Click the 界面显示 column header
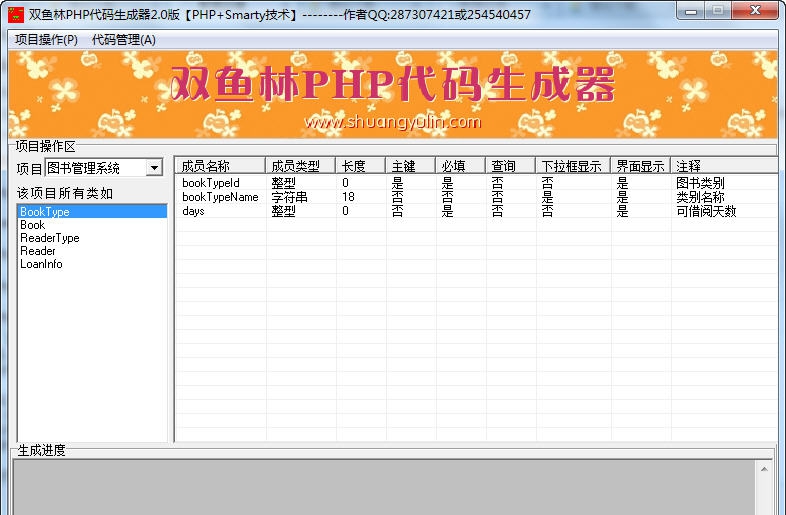Screen dimensions: 786x515 tap(641, 165)
